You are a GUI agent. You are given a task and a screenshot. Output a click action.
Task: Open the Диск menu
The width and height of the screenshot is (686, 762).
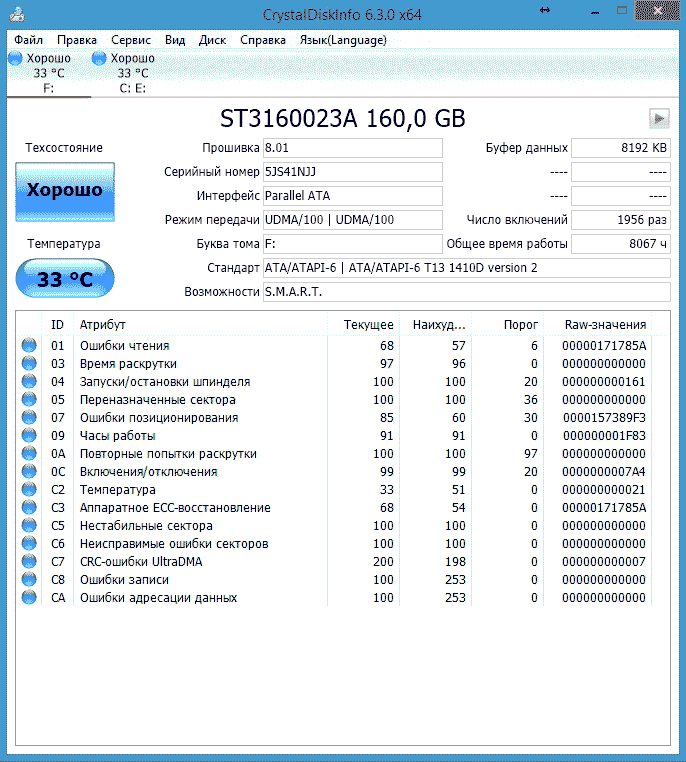(212, 40)
